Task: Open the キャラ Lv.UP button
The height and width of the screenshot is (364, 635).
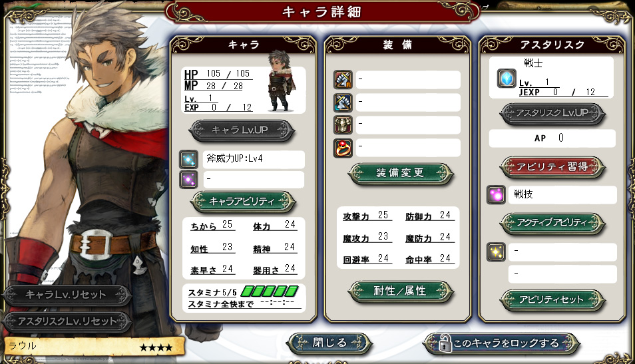Action: [242, 130]
